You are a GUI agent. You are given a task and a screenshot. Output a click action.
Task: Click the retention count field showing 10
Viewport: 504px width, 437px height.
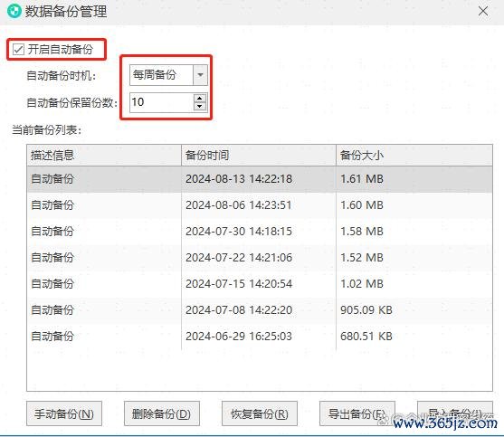161,102
